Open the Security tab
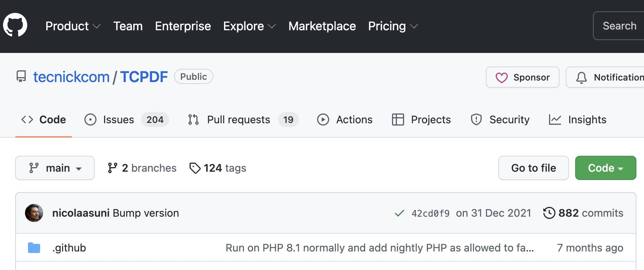644x270 pixels. pyautogui.click(x=500, y=119)
